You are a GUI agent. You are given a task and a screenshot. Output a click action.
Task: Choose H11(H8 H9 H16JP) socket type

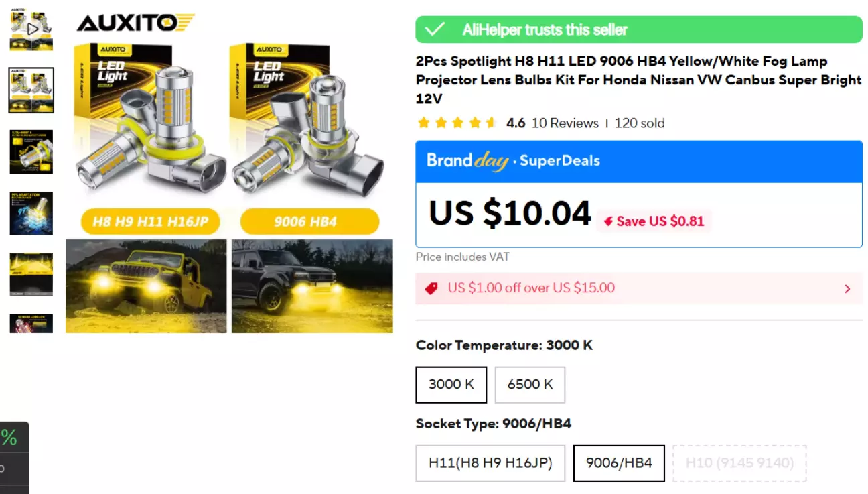490,463
